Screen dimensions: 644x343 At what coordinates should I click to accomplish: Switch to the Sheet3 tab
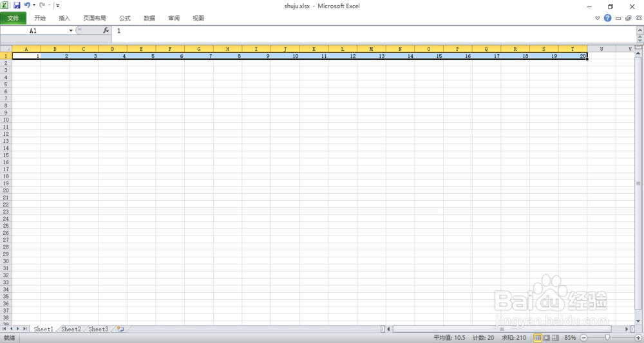pyautogui.click(x=99, y=329)
